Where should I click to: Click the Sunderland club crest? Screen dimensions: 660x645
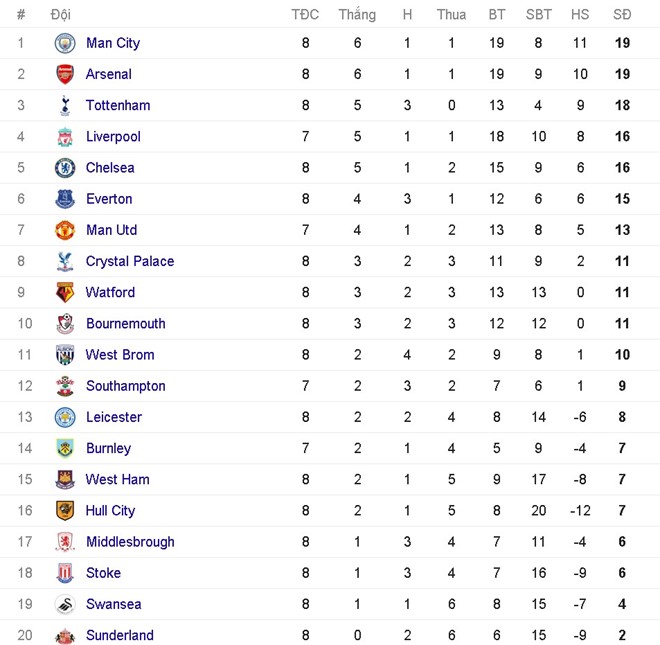[65, 635]
